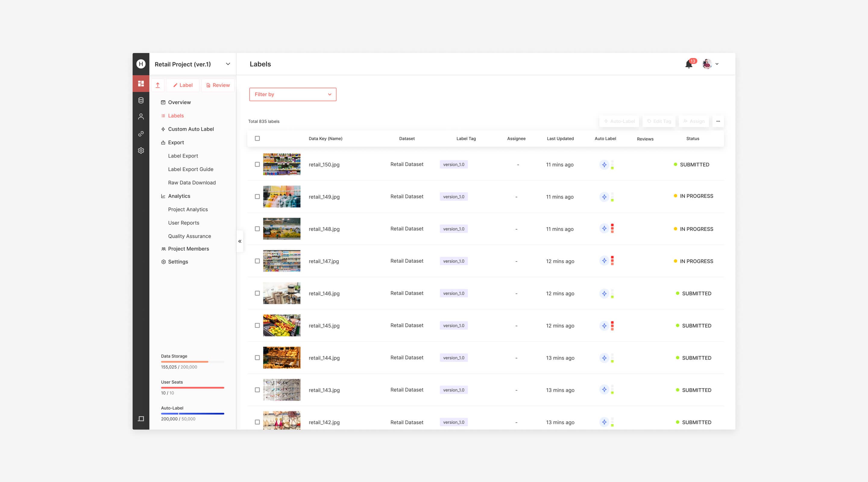Open Custom Auto Label menu item
The image size is (868, 482).
[x=187, y=129]
